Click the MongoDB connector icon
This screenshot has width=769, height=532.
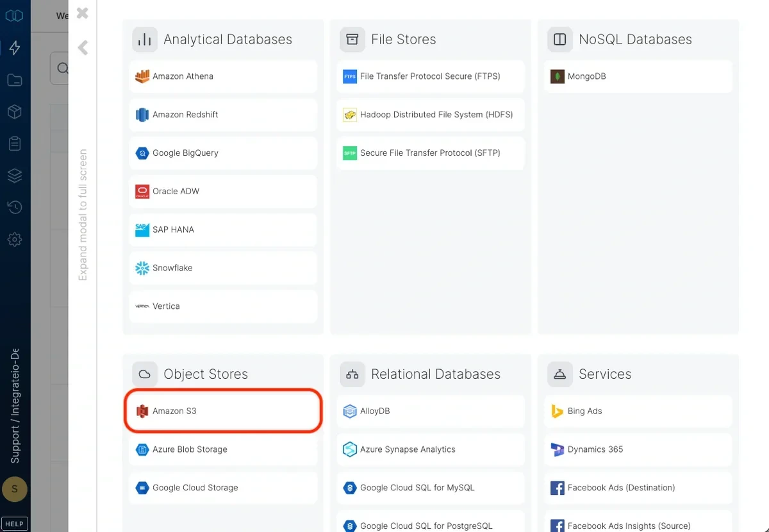point(557,76)
